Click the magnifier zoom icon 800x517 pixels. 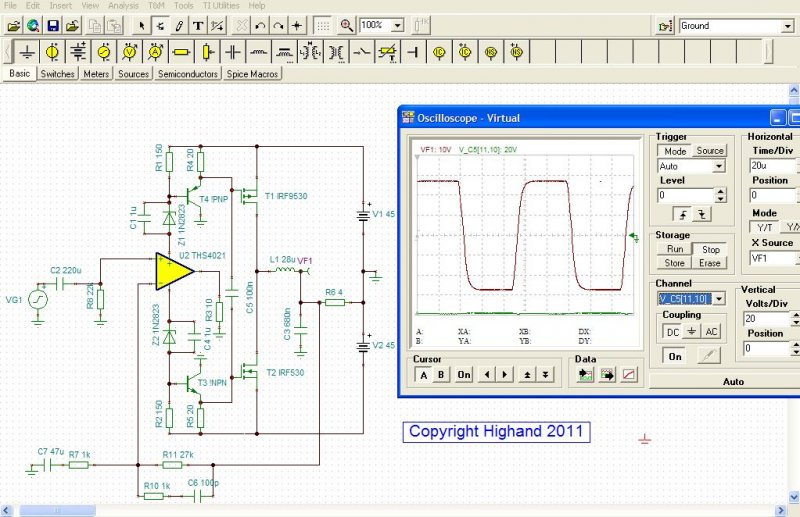pos(346,26)
